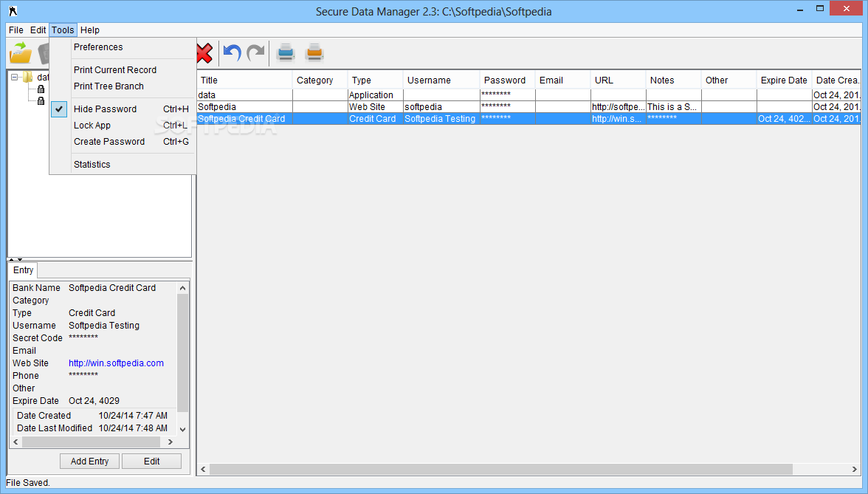Sort by the Expire Date column header
Screen dimensions: 868x494
(785, 80)
